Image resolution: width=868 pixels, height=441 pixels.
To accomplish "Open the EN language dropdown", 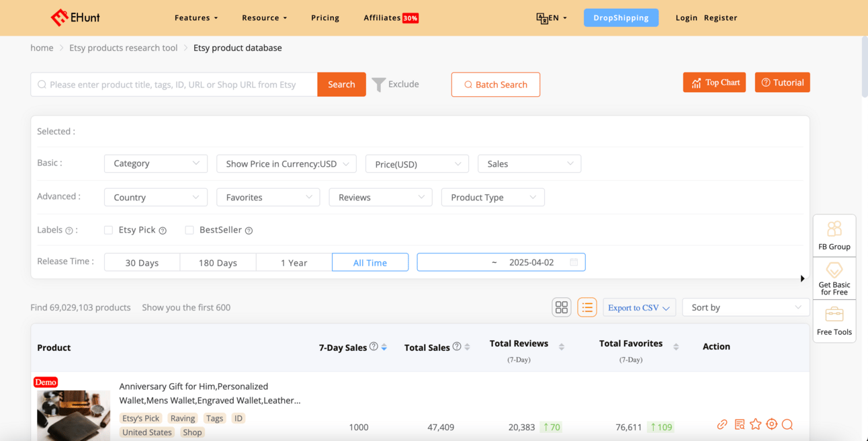I will pyautogui.click(x=558, y=18).
